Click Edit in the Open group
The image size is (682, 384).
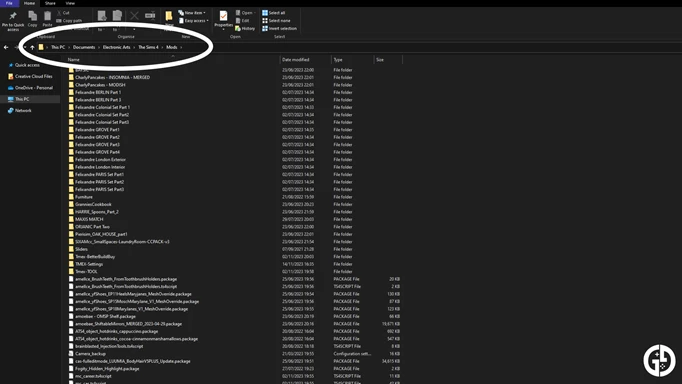[243, 20]
